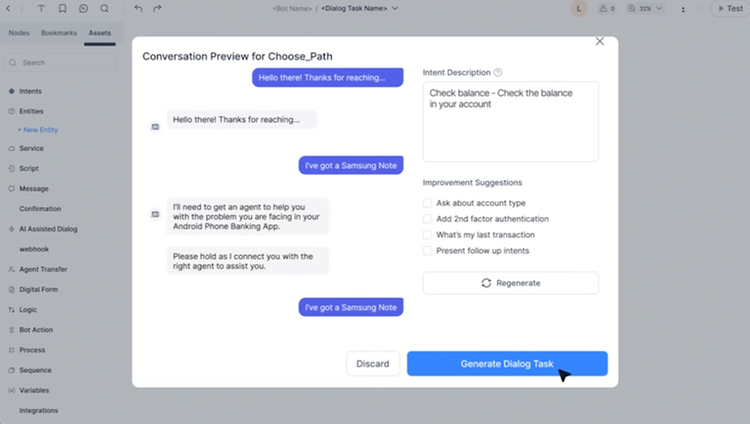750x424 pixels.
Task: Click the Generate Dialog Task button
Action: (x=507, y=364)
